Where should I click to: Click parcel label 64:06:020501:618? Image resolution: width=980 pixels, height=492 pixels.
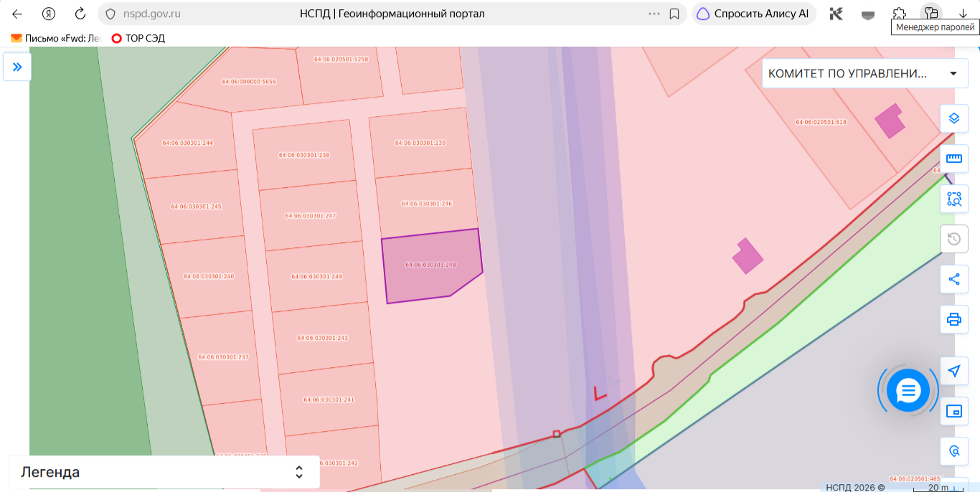[x=821, y=122]
